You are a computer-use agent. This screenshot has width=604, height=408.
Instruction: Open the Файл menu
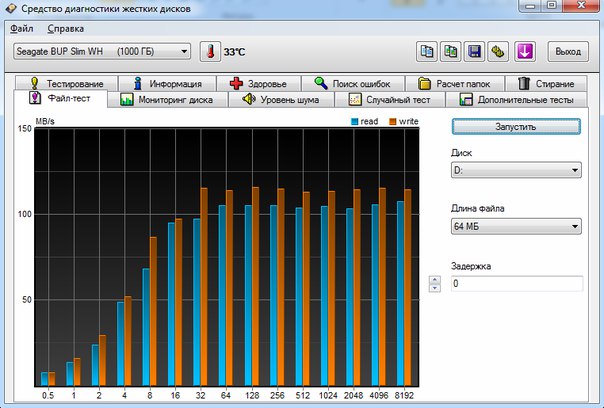click(22, 29)
